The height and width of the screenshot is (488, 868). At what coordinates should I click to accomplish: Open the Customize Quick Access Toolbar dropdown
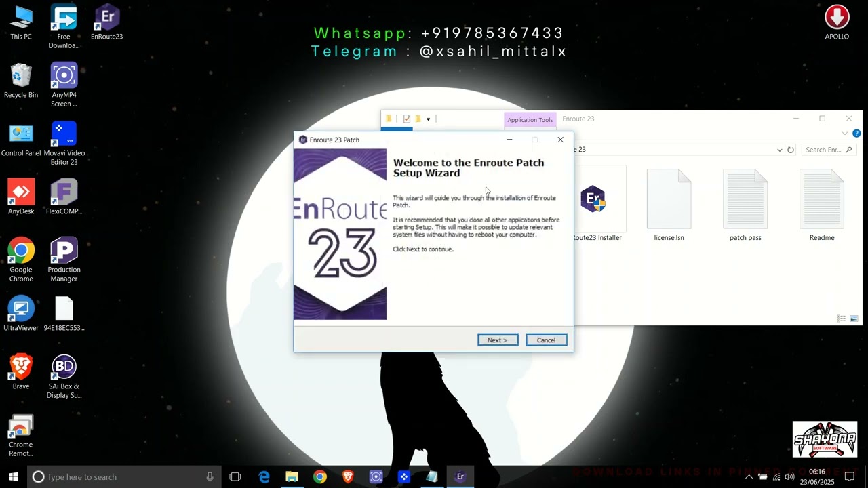click(x=428, y=119)
